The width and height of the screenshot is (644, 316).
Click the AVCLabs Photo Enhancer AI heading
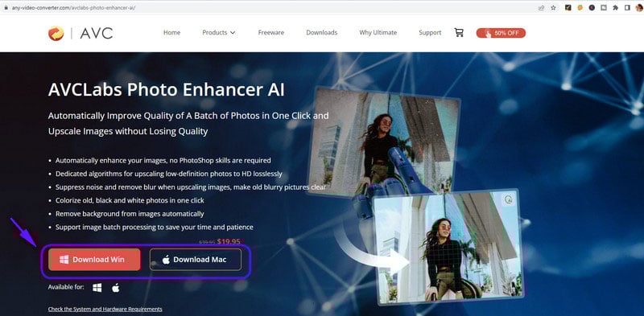[166, 90]
